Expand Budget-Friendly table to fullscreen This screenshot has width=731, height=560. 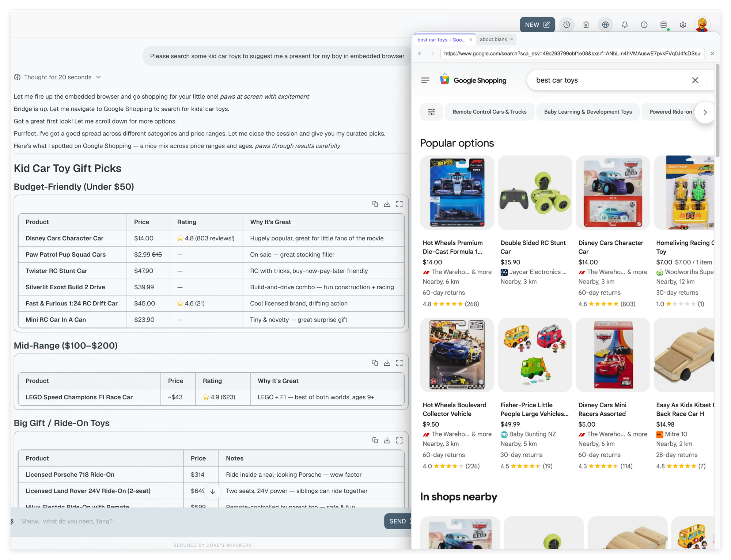pyautogui.click(x=399, y=204)
